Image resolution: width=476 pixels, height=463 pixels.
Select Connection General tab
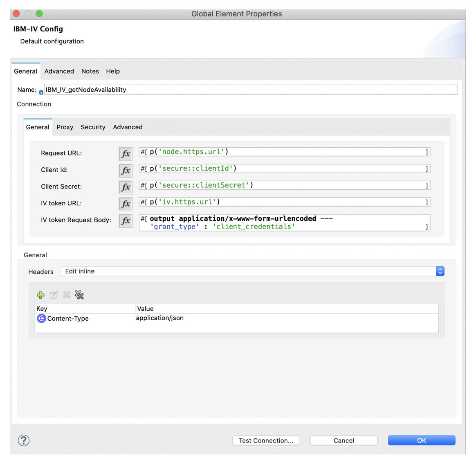pyautogui.click(x=38, y=127)
